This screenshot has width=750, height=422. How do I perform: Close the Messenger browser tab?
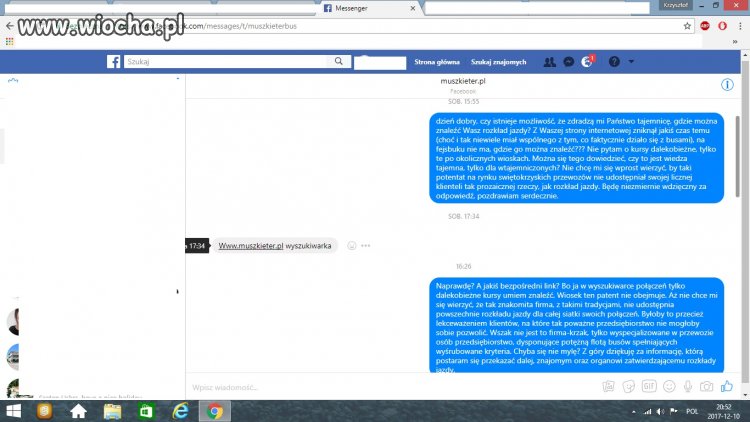(413, 9)
